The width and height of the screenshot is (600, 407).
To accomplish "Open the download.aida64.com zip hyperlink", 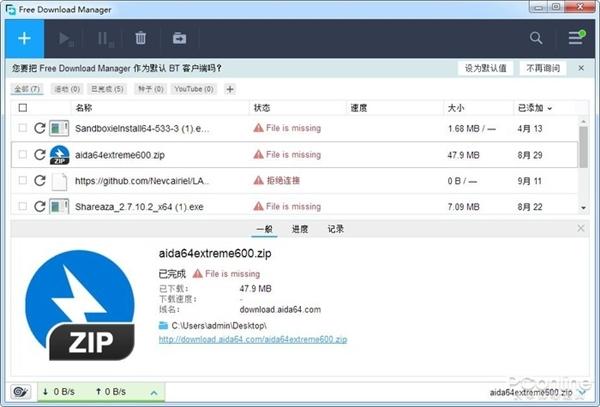I will click(x=253, y=339).
